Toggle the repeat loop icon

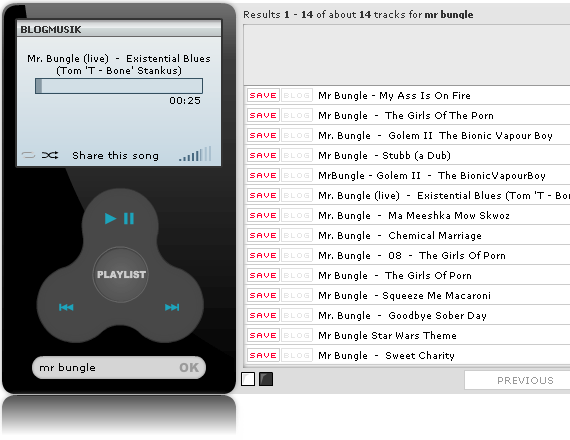(x=28, y=155)
